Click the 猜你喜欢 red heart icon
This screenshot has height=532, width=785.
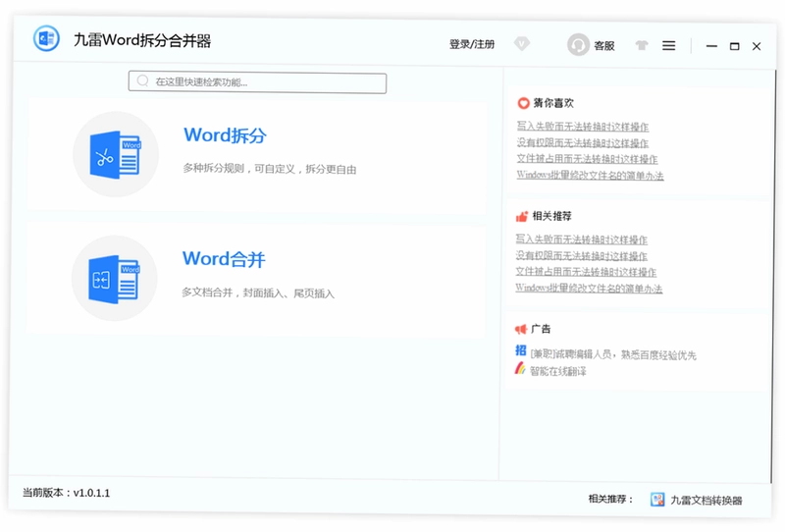pos(523,103)
